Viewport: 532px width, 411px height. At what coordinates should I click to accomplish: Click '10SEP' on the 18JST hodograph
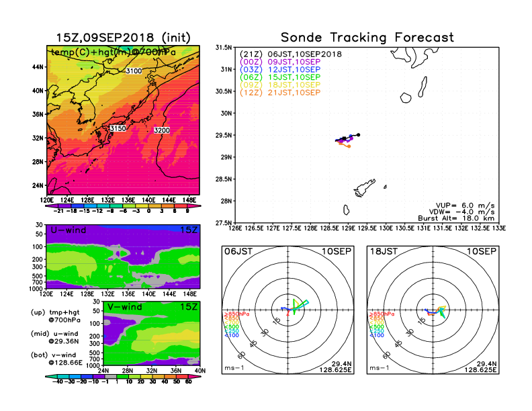tap(482, 252)
